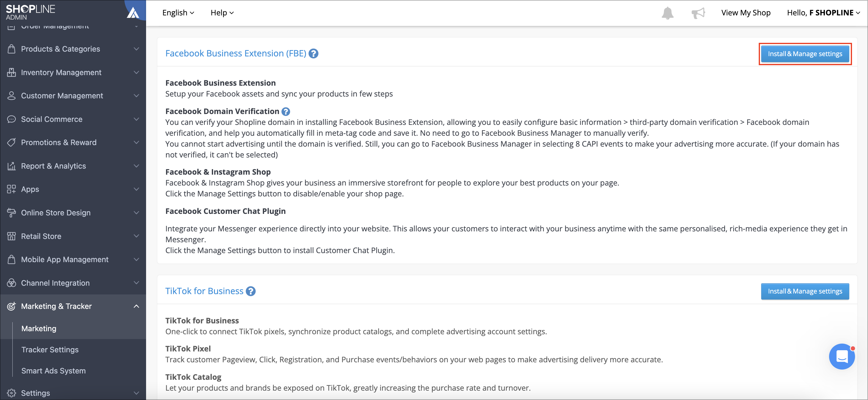This screenshot has height=400, width=868.
Task: Select the Smart Ads System submenu item
Action: click(54, 371)
